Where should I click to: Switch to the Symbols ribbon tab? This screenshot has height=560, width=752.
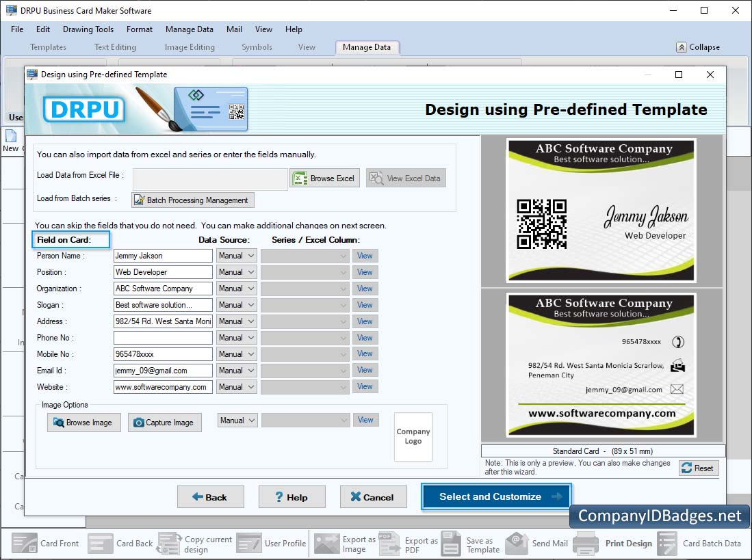tap(257, 47)
